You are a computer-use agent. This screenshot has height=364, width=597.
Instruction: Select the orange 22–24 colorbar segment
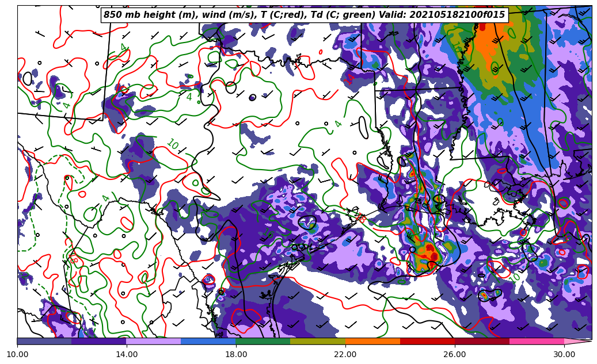[372, 341]
